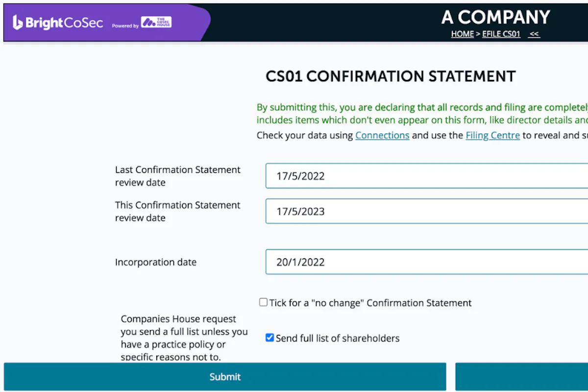Click the A COMPANY header title

(495, 17)
